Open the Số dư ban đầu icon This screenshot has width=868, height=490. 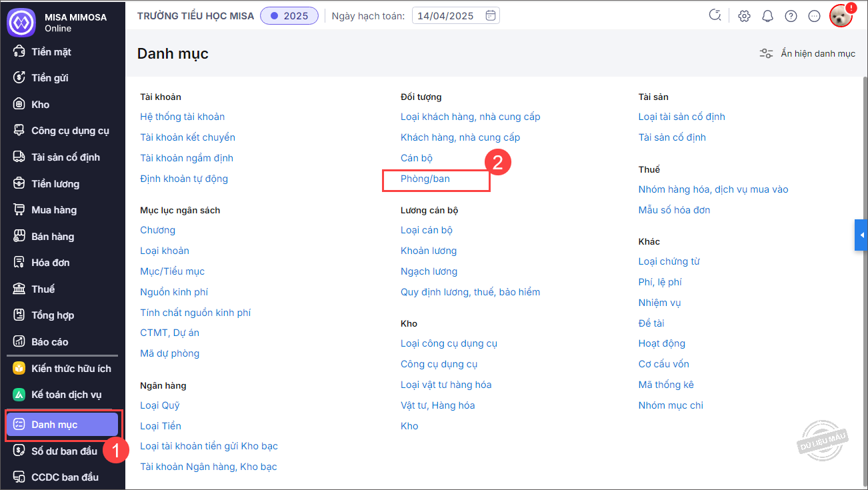(19, 451)
